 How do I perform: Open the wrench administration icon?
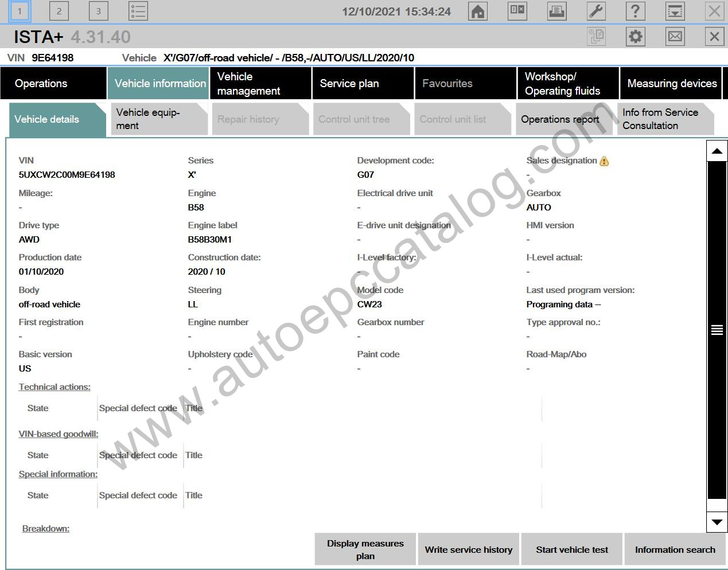tap(596, 11)
